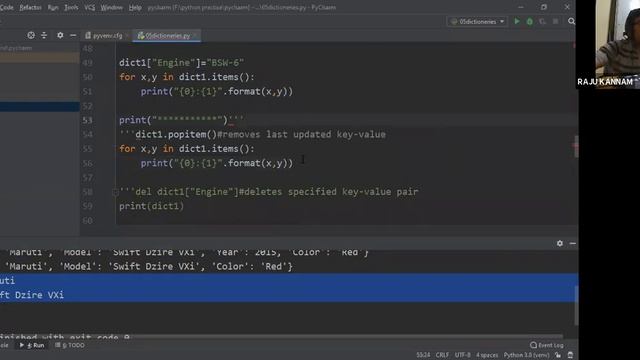Change 4 spaces indent setting
This screenshot has width=640, height=360.
click(x=487, y=355)
